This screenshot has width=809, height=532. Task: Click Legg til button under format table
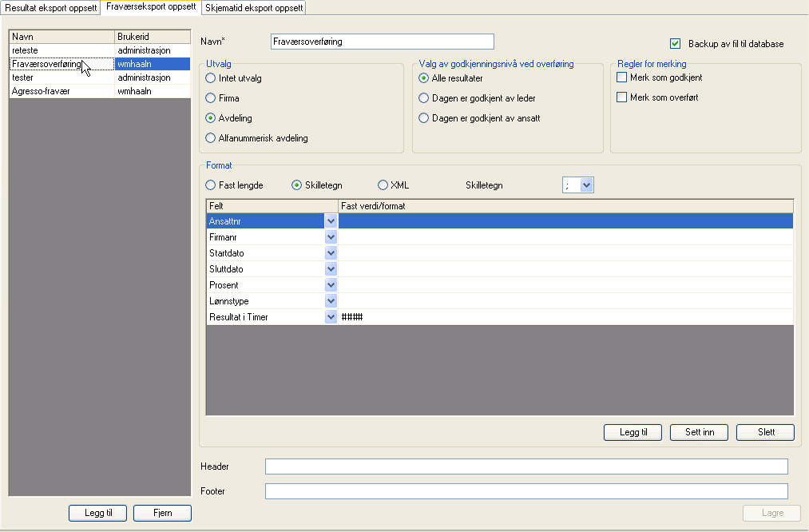pyautogui.click(x=633, y=432)
